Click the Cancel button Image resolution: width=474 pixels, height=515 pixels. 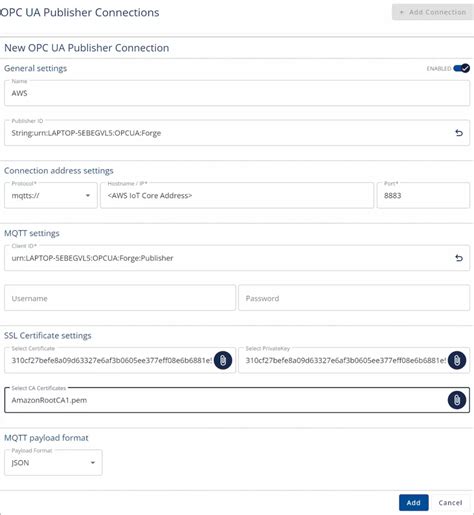(450, 503)
